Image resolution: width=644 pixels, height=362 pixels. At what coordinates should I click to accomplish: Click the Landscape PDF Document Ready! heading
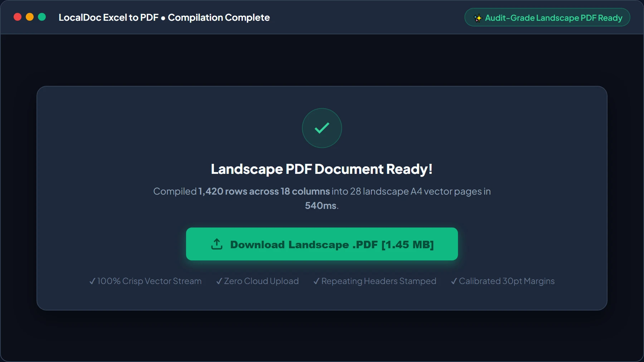pyautogui.click(x=322, y=169)
